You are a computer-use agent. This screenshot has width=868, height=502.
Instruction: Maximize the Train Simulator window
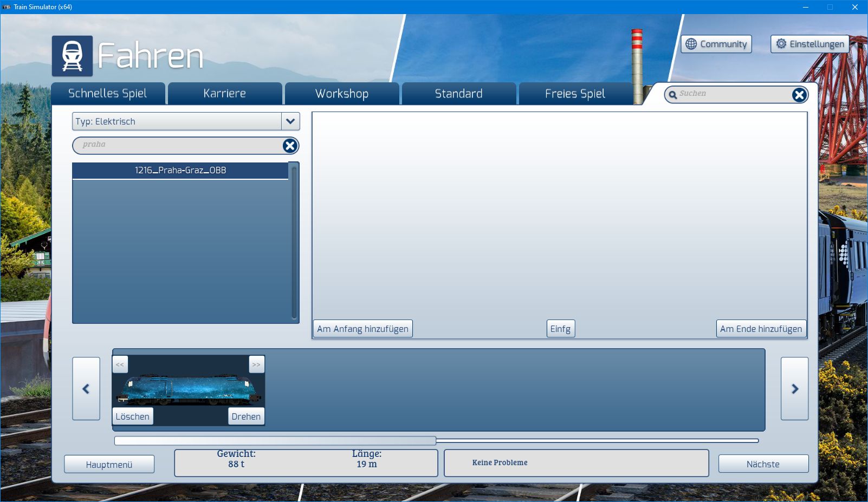click(x=830, y=7)
